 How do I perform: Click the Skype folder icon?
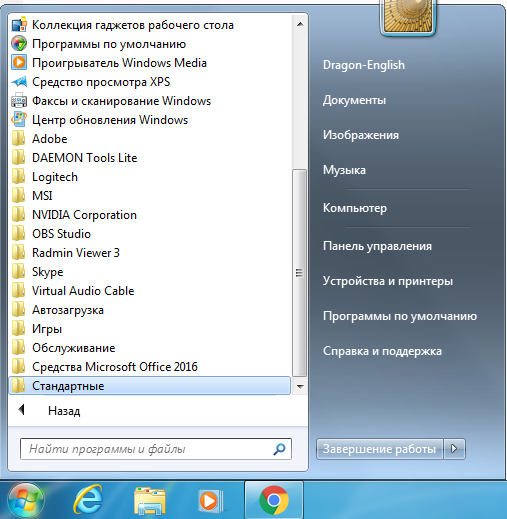[18, 272]
